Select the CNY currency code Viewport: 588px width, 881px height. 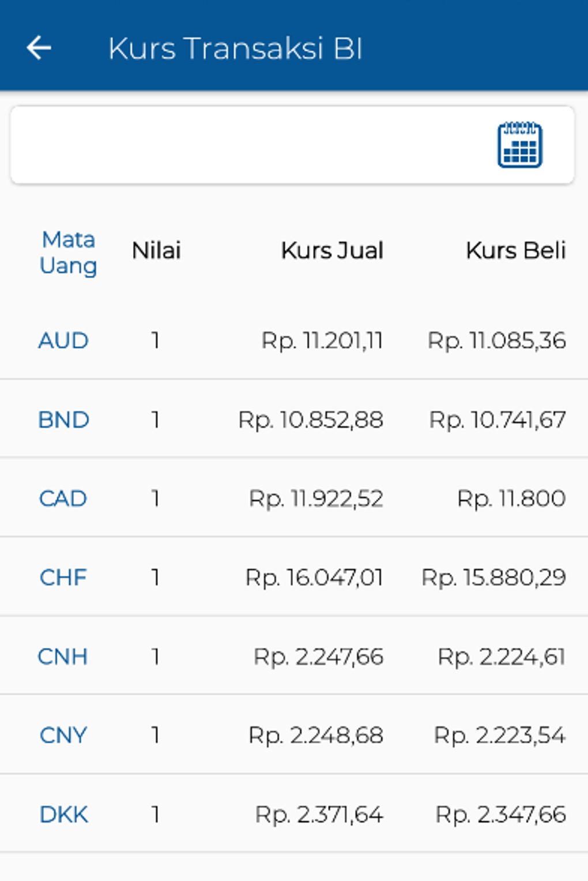coord(63,736)
